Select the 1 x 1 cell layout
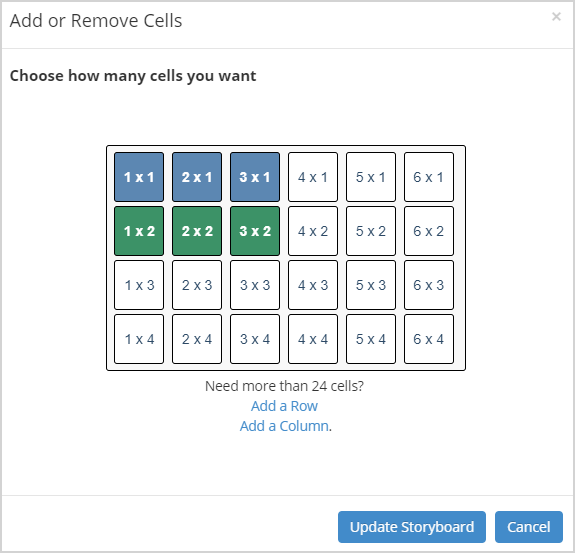575x553 pixels. (139, 177)
